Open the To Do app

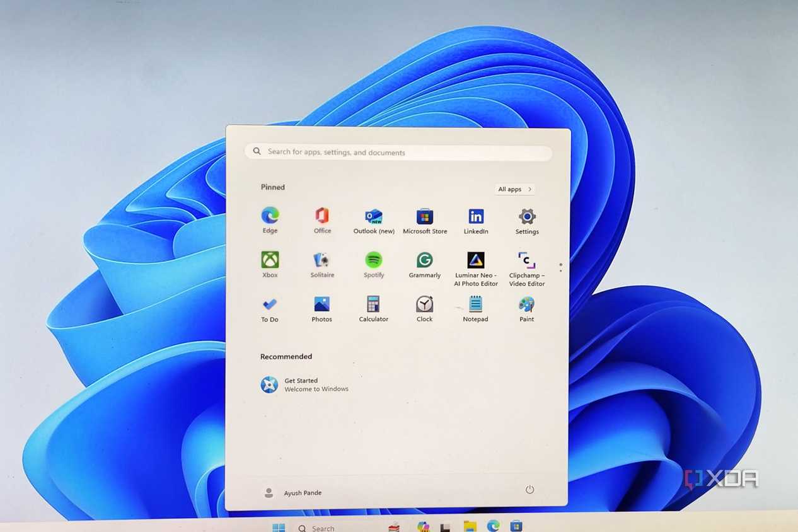(x=270, y=309)
